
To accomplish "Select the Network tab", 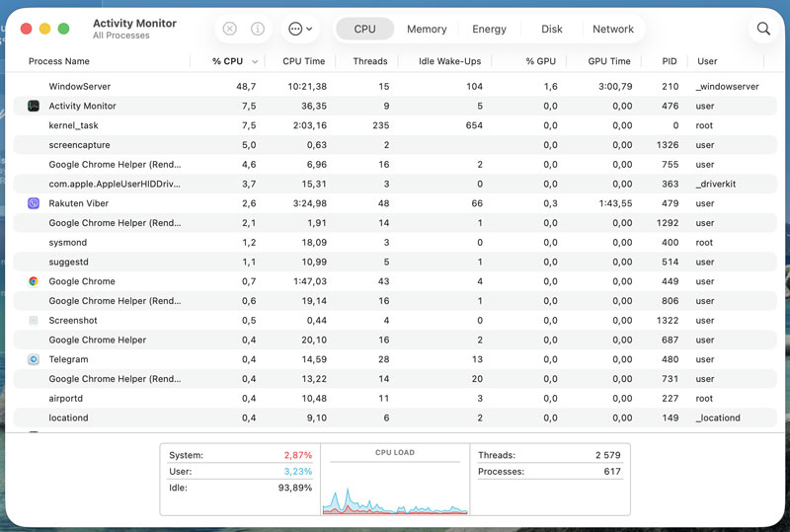I will point(612,29).
